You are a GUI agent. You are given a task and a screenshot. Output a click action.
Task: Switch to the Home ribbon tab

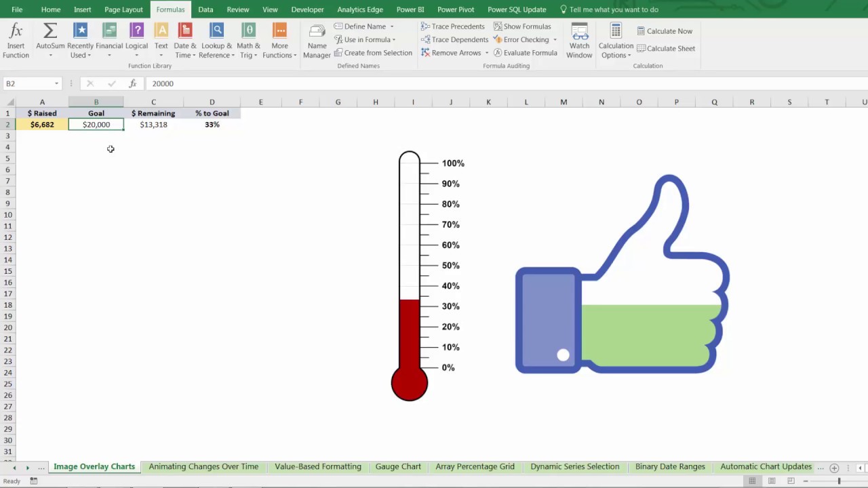[51, 9]
